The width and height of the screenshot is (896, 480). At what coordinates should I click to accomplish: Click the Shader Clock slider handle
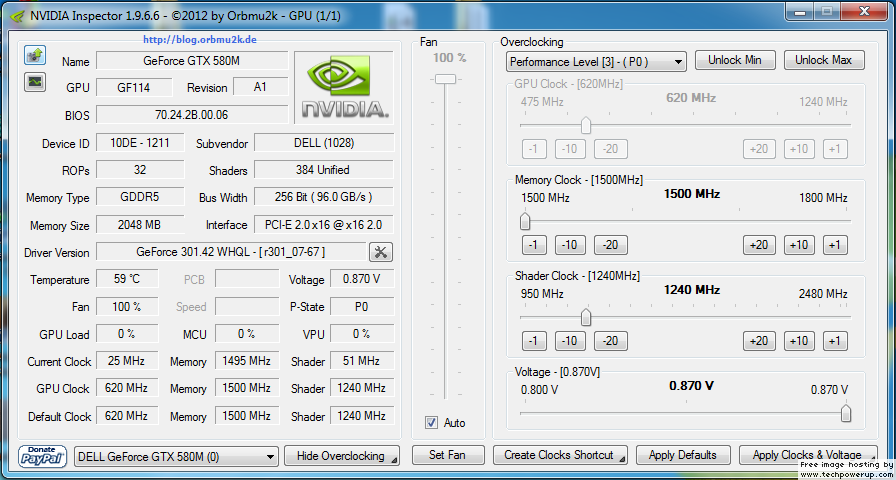[586, 317]
